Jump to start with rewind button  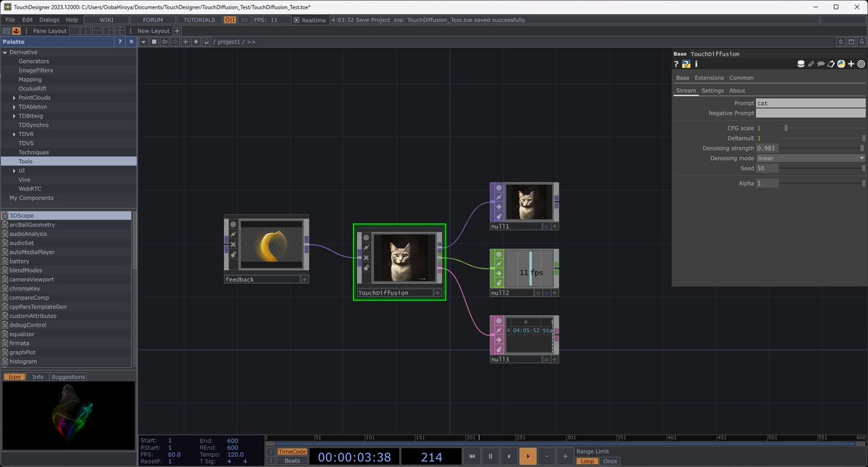(x=472, y=456)
